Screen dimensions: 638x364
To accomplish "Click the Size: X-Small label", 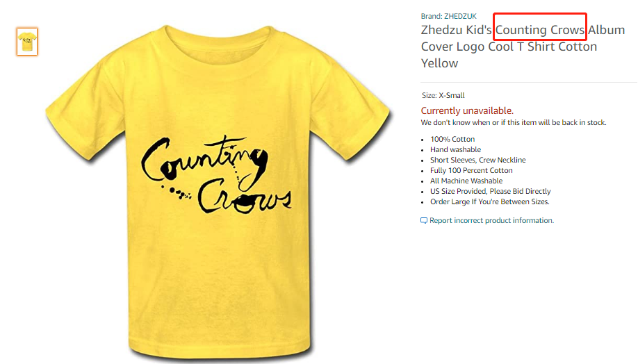I will click(443, 96).
